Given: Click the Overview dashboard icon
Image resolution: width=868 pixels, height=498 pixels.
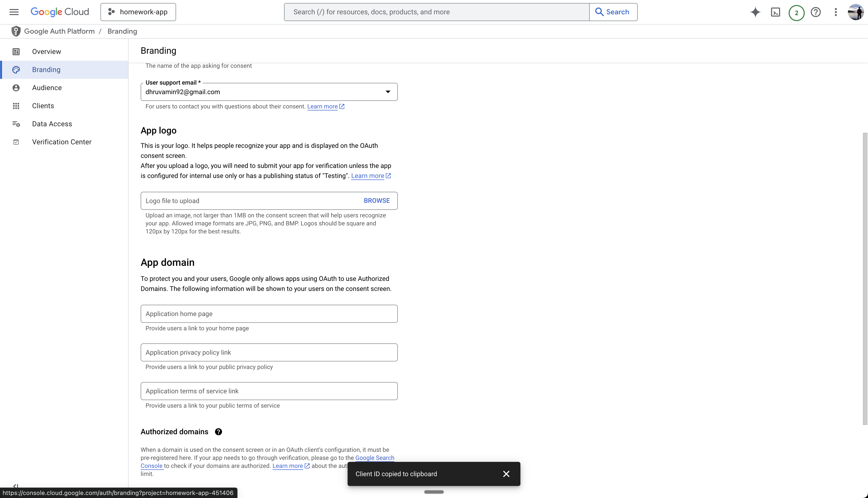Looking at the screenshot, I should point(16,52).
